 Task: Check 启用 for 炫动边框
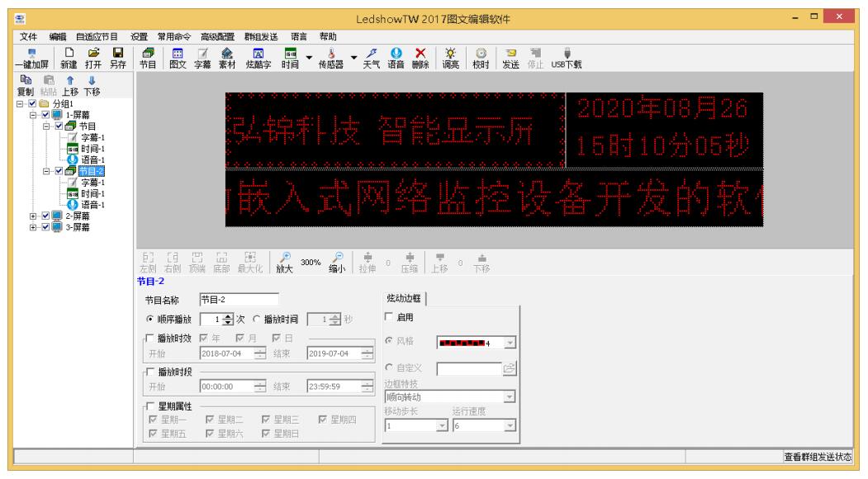(x=389, y=317)
